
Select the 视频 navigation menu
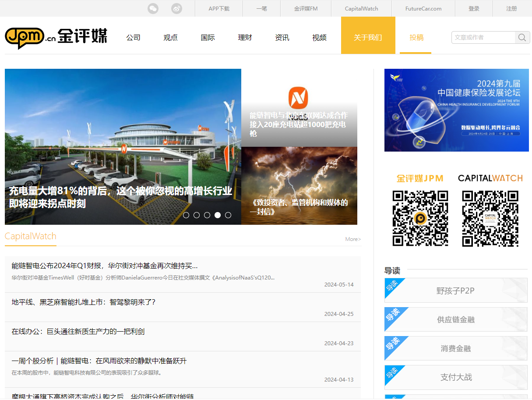pos(319,38)
